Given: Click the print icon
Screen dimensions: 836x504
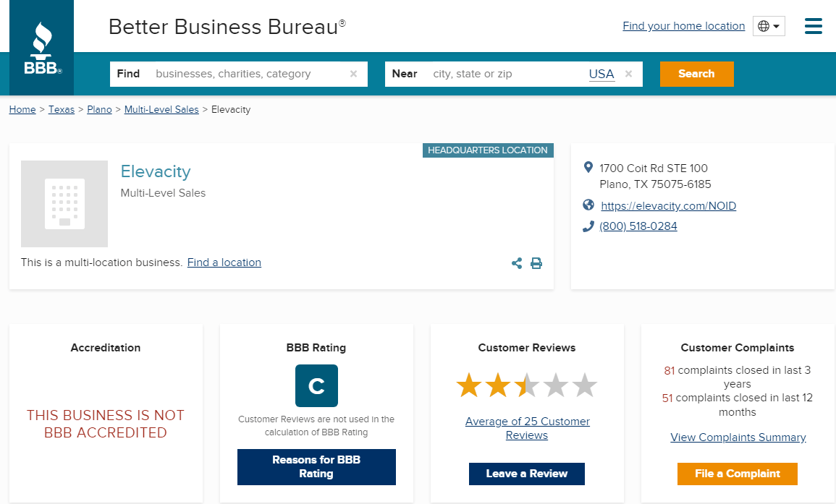Looking at the screenshot, I should point(536,263).
